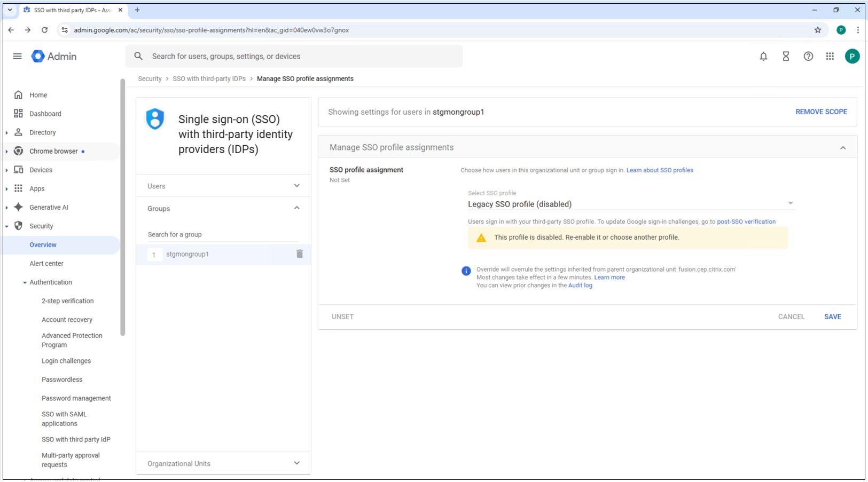Open the account avatar in Admin header
The image size is (868, 482).
[x=852, y=56]
